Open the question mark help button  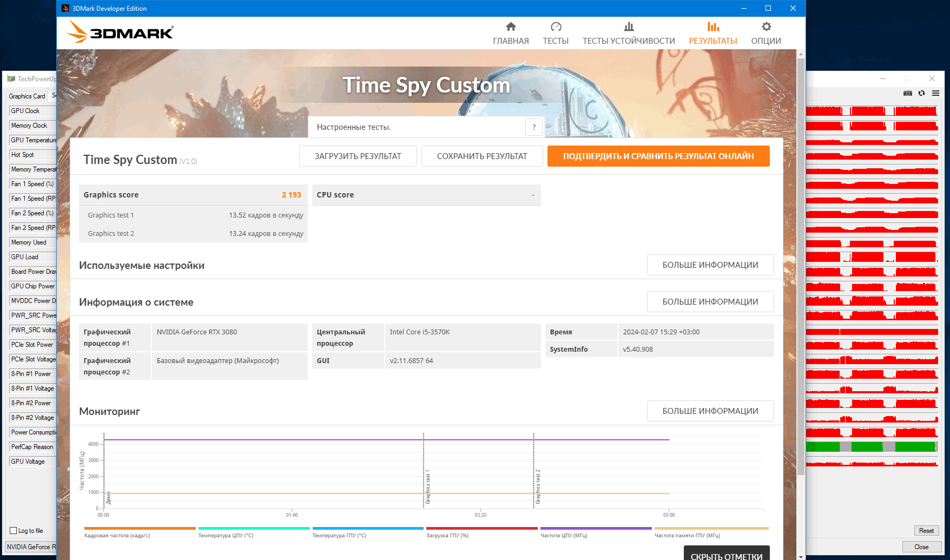point(534,127)
